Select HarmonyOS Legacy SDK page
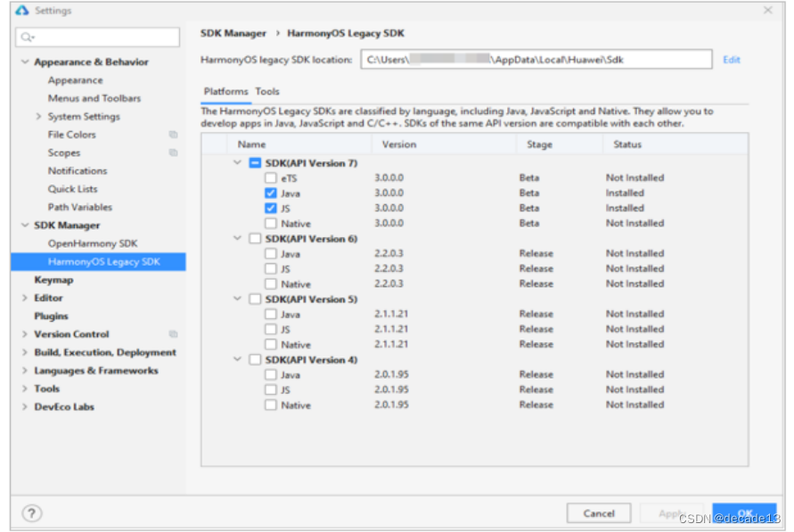This screenshot has height=532, width=794. 98,262
